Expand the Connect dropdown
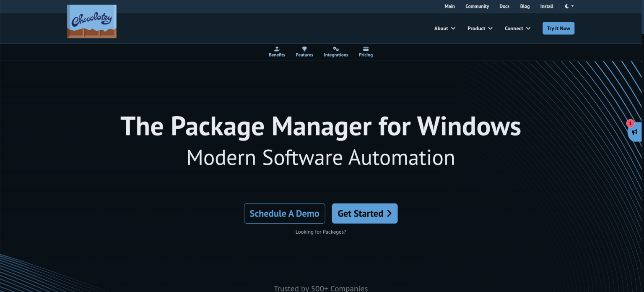644x292 pixels. (x=517, y=28)
